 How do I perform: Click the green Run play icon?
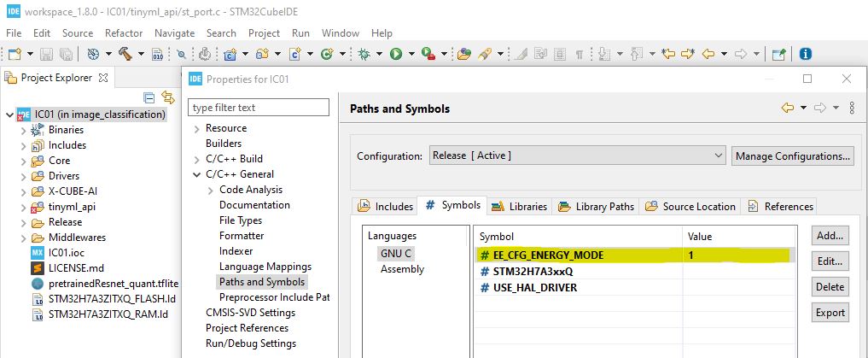pos(395,54)
